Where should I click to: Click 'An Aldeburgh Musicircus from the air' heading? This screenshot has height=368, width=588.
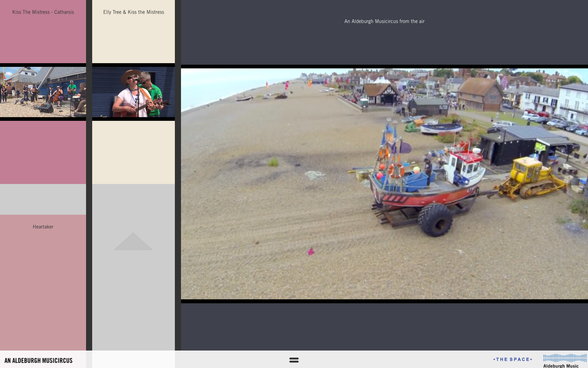pos(384,21)
